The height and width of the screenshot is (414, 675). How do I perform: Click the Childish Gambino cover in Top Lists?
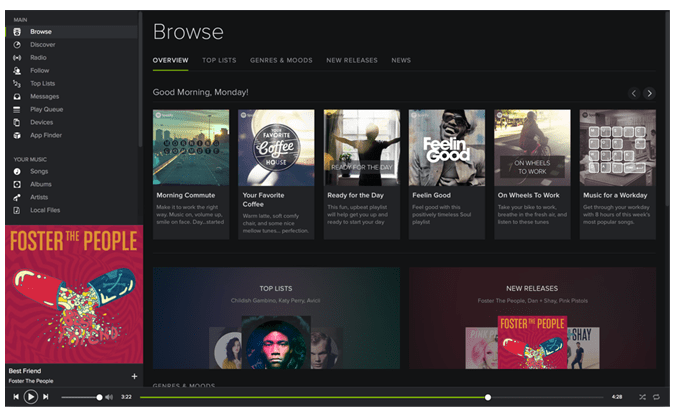click(276, 342)
